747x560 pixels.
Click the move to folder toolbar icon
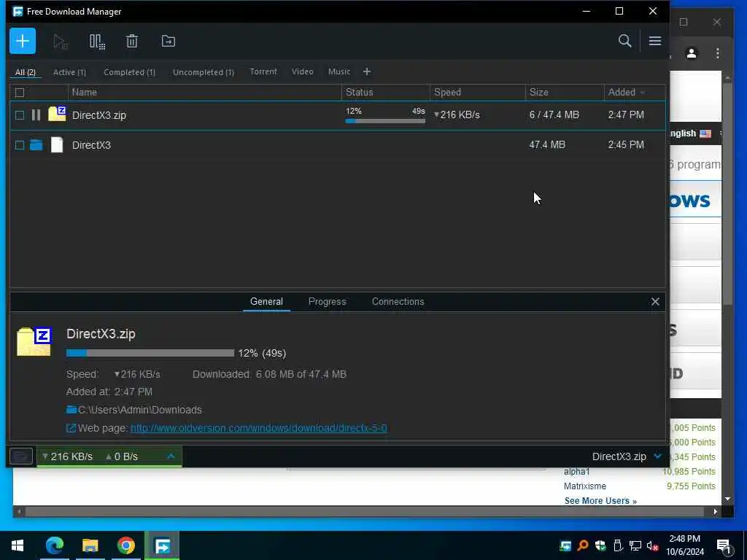click(169, 42)
